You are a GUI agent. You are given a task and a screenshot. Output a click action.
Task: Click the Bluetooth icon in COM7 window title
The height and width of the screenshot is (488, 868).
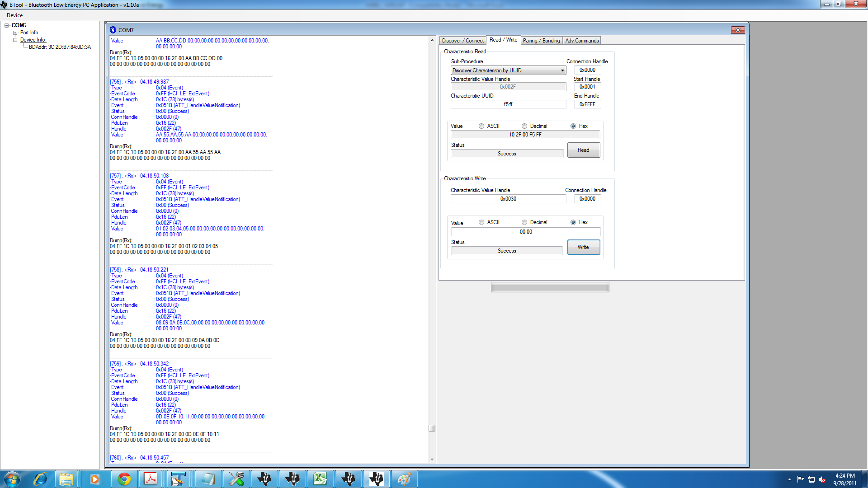click(113, 30)
